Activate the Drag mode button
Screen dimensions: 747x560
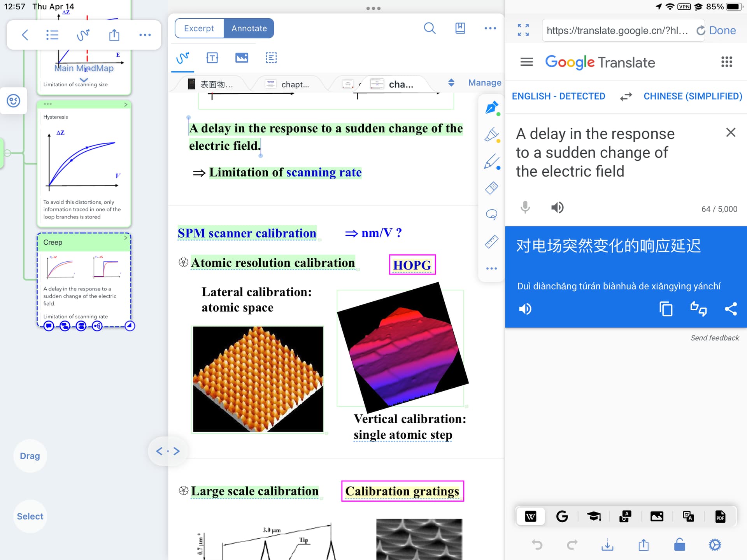[x=30, y=456]
